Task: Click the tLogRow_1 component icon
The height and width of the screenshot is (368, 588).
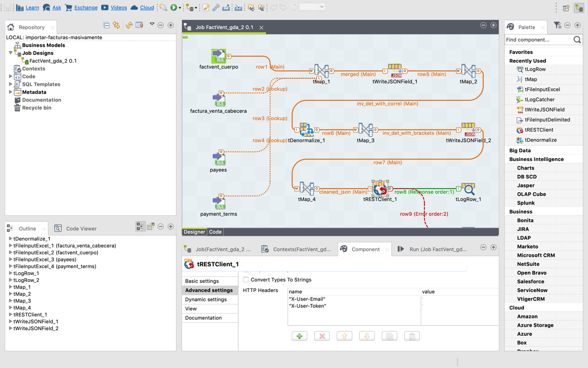Action: point(468,189)
